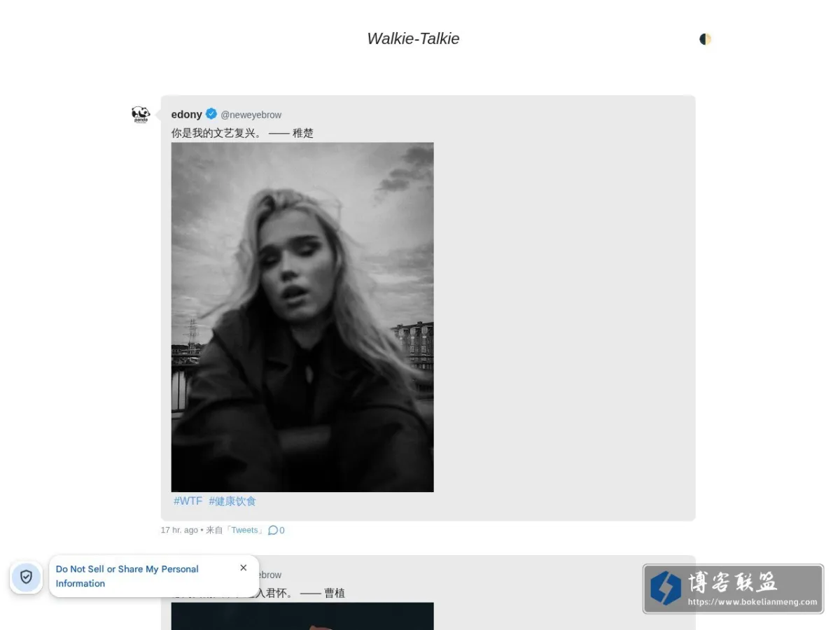View the black-and-white woman photo
This screenshot has width=840, height=630.
pyautogui.click(x=302, y=317)
